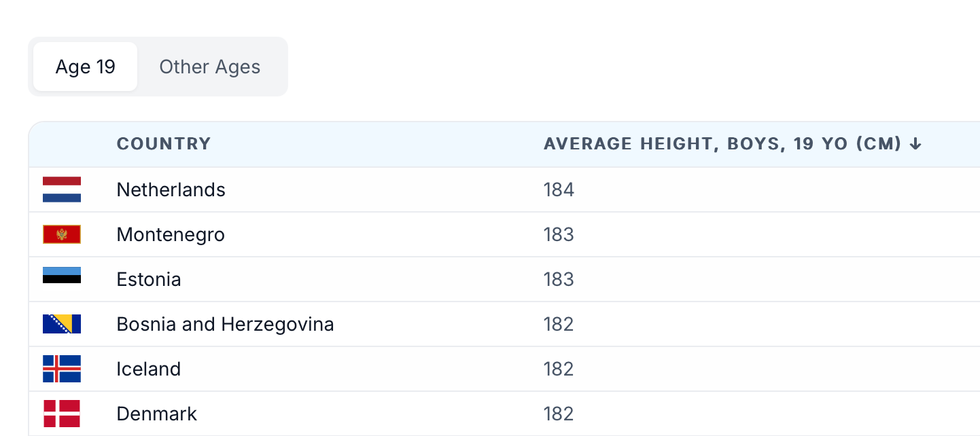Select the Netherlands country name

click(x=171, y=189)
